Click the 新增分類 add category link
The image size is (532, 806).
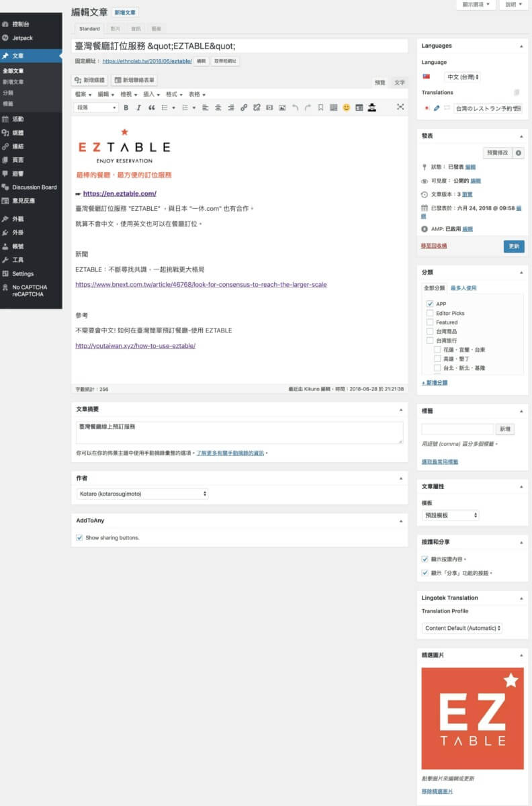coord(435,383)
